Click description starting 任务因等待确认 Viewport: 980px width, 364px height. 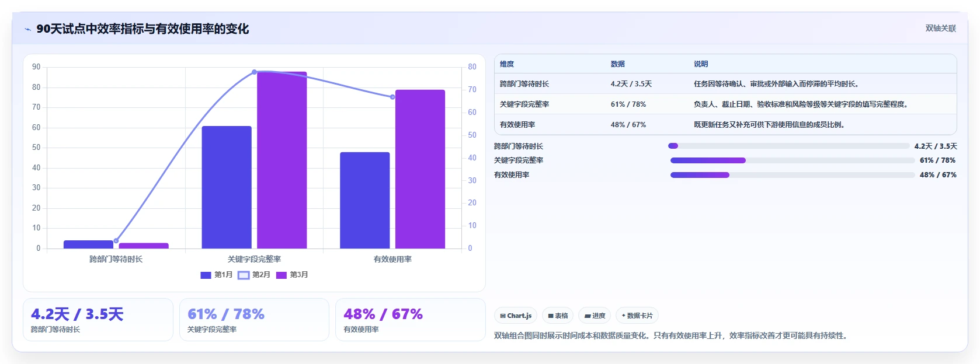pyautogui.click(x=777, y=84)
